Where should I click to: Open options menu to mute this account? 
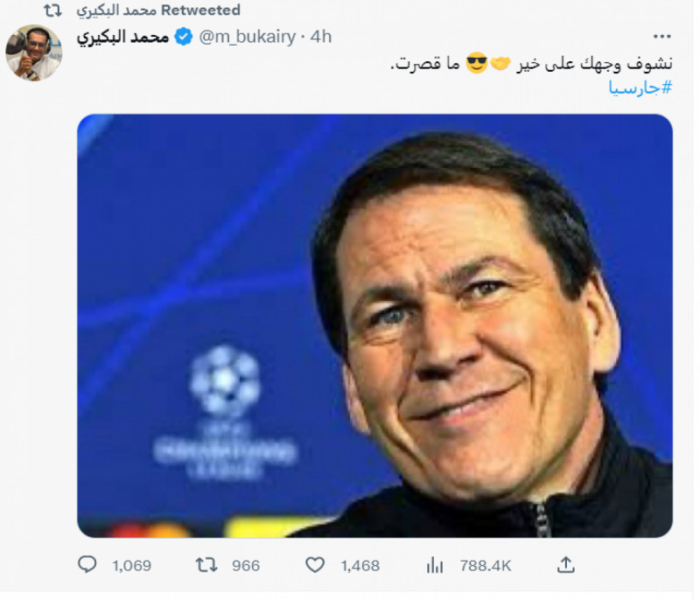coord(661,37)
